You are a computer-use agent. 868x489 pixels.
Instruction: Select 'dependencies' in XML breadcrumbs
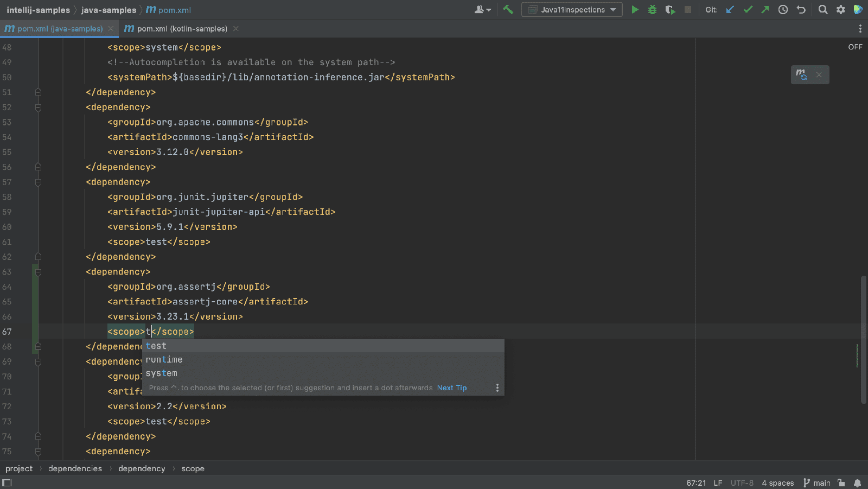75,468
